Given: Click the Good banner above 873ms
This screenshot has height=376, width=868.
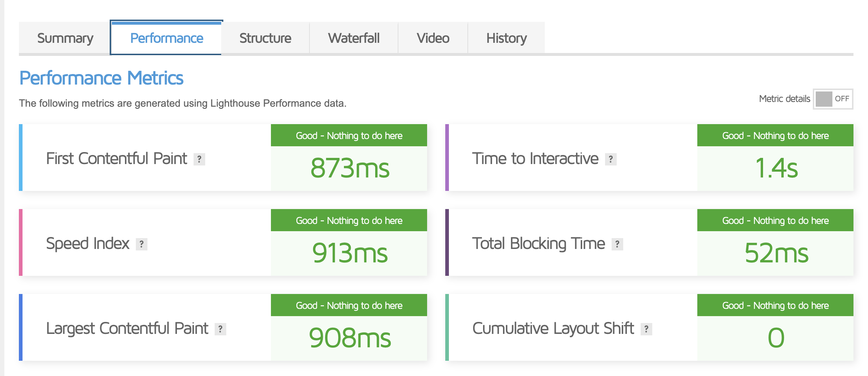Looking at the screenshot, I should (x=348, y=135).
